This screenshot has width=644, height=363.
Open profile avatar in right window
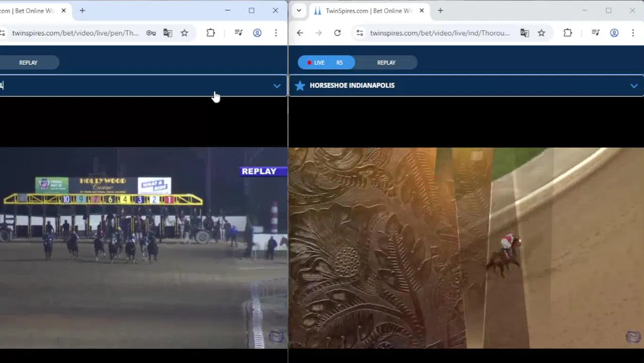614,33
